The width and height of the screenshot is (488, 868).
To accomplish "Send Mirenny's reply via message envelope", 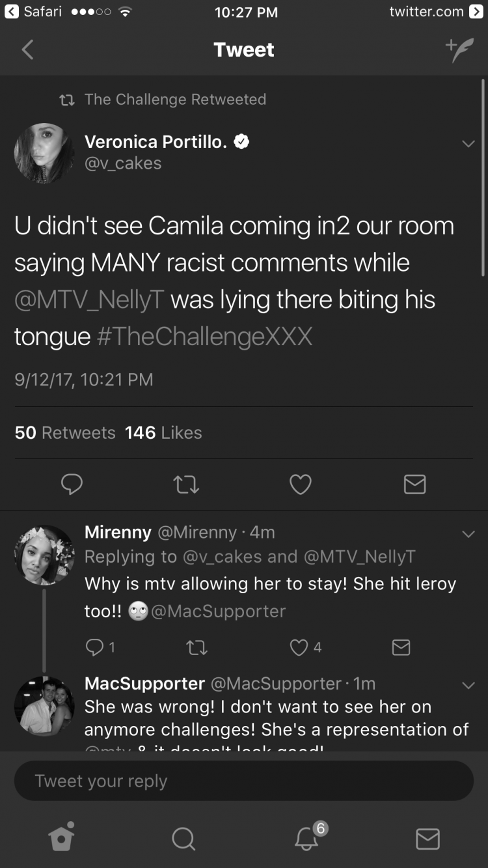I will pyautogui.click(x=401, y=647).
